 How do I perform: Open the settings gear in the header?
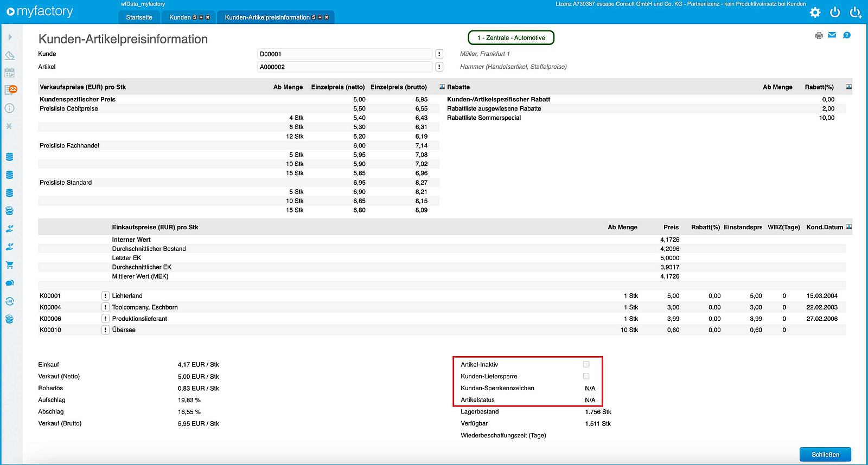[815, 12]
